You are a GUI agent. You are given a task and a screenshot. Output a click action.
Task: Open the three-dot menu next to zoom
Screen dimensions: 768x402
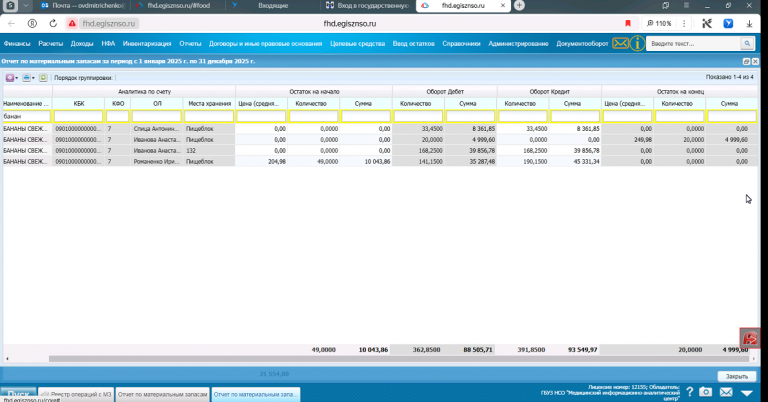pos(684,24)
